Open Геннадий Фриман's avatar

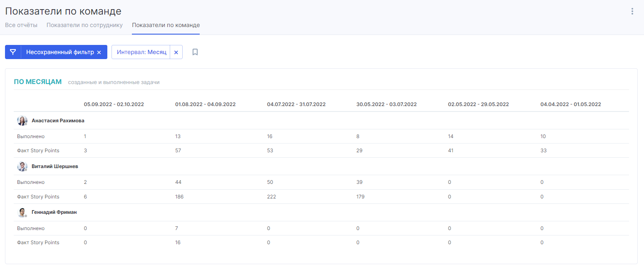(22, 212)
